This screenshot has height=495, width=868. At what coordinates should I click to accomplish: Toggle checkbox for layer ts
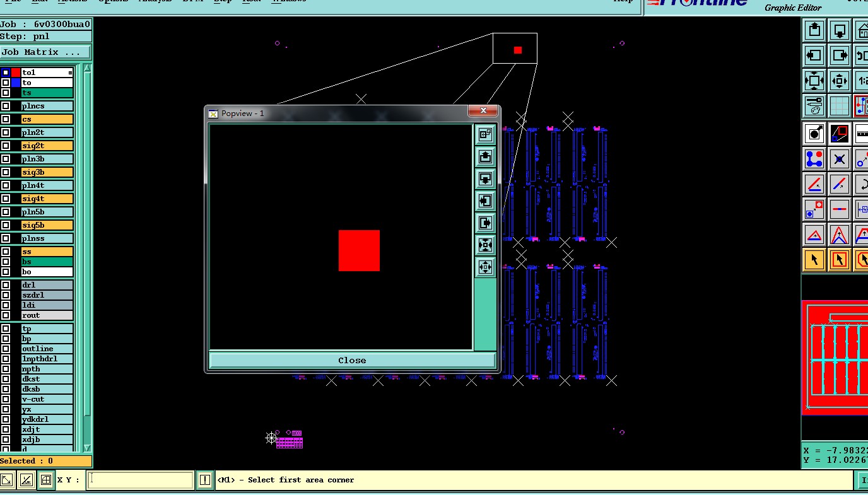click(6, 93)
